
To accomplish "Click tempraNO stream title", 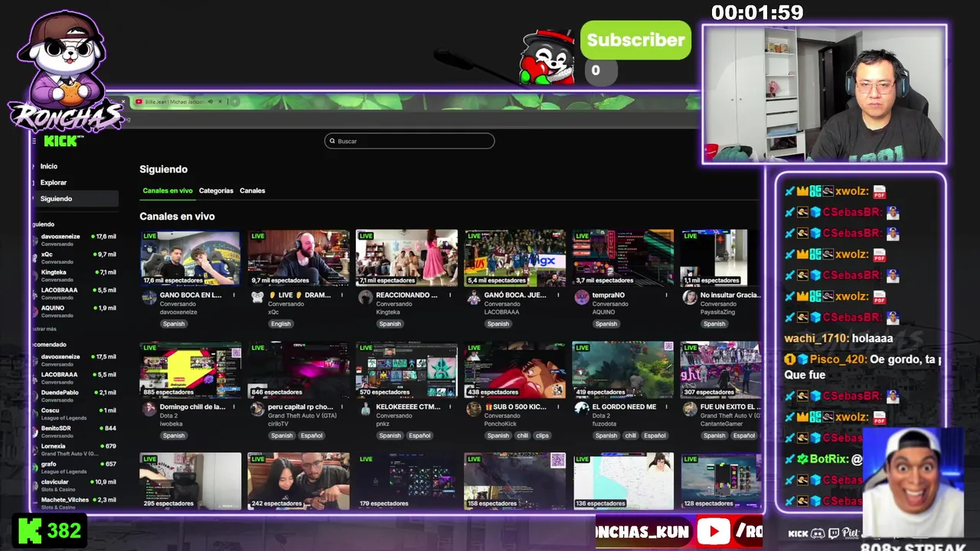I will click(609, 295).
